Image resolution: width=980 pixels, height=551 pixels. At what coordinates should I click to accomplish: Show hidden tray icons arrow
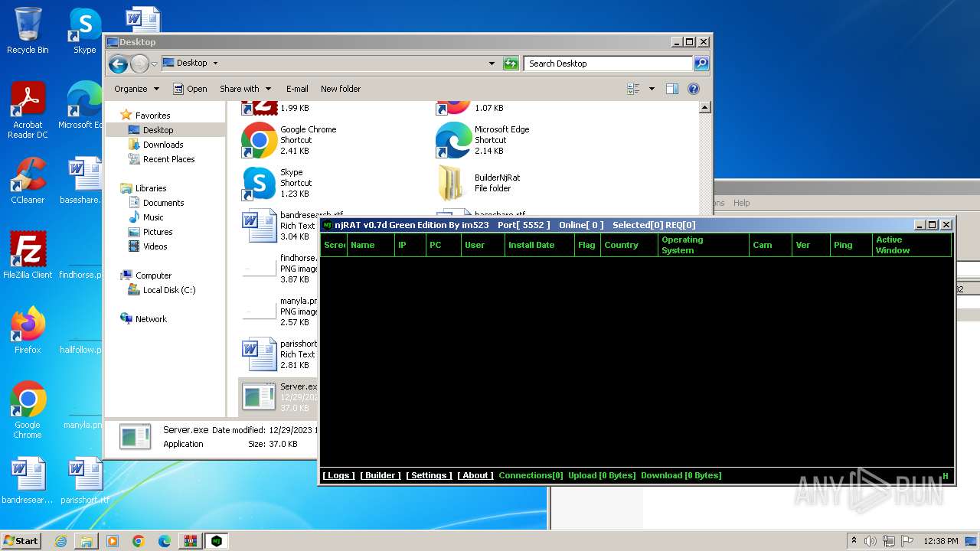pyautogui.click(x=854, y=541)
